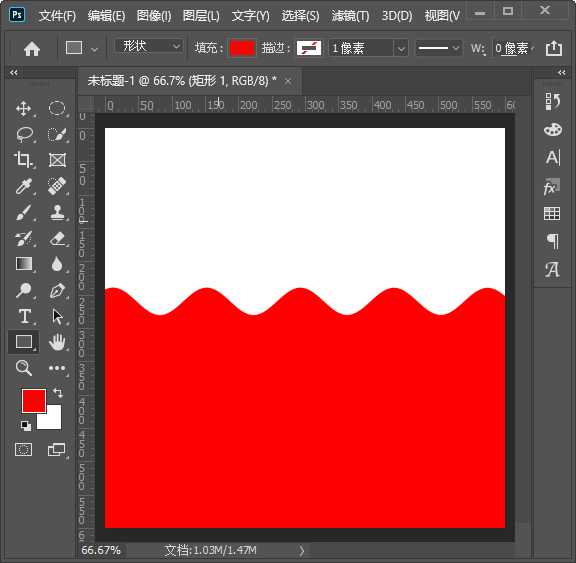Viewport: 576px width, 563px height.
Task: Select the Horizontal Type tool
Action: tap(24, 316)
